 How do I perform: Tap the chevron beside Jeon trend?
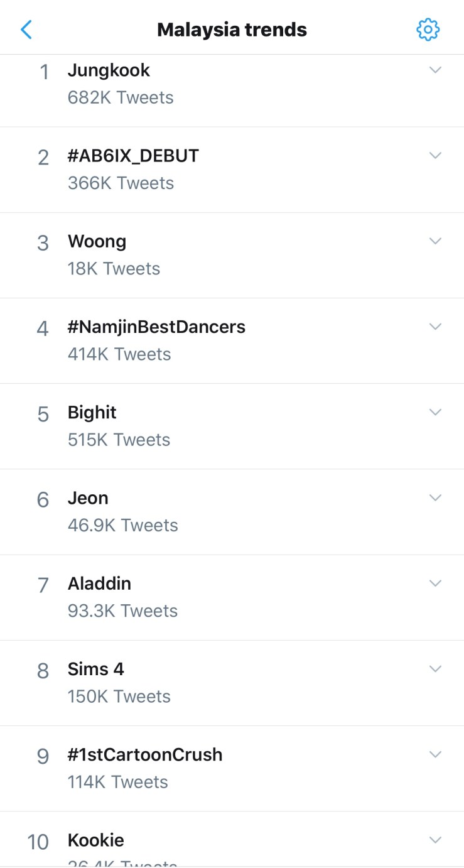(x=435, y=497)
